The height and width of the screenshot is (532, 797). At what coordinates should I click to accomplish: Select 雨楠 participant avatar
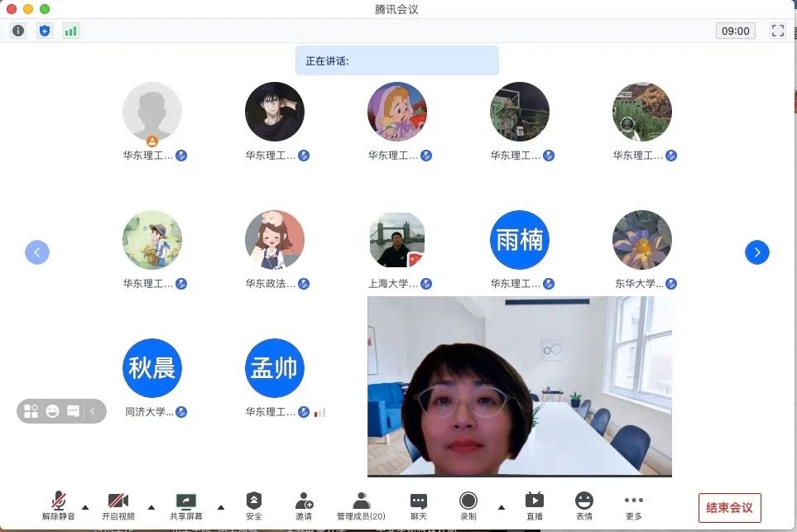pyautogui.click(x=519, y=240)
